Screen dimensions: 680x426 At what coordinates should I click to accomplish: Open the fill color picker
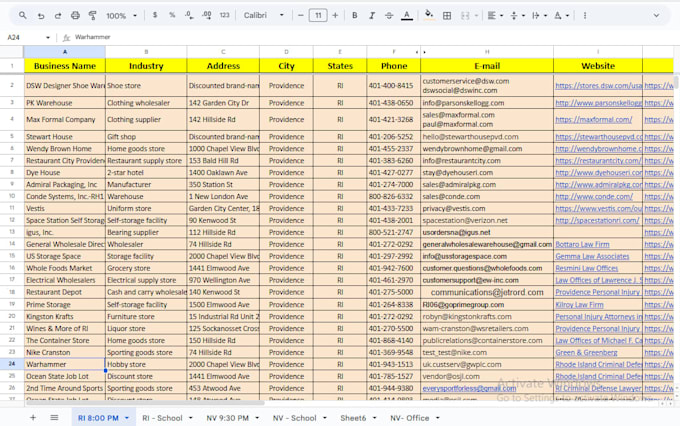(x=429, y=15)
